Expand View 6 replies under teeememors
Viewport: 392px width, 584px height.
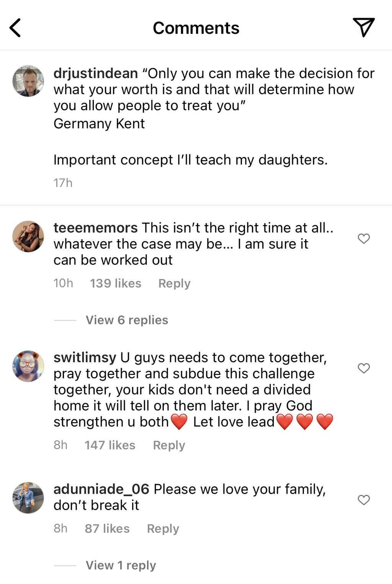click(x=127, y=320)
